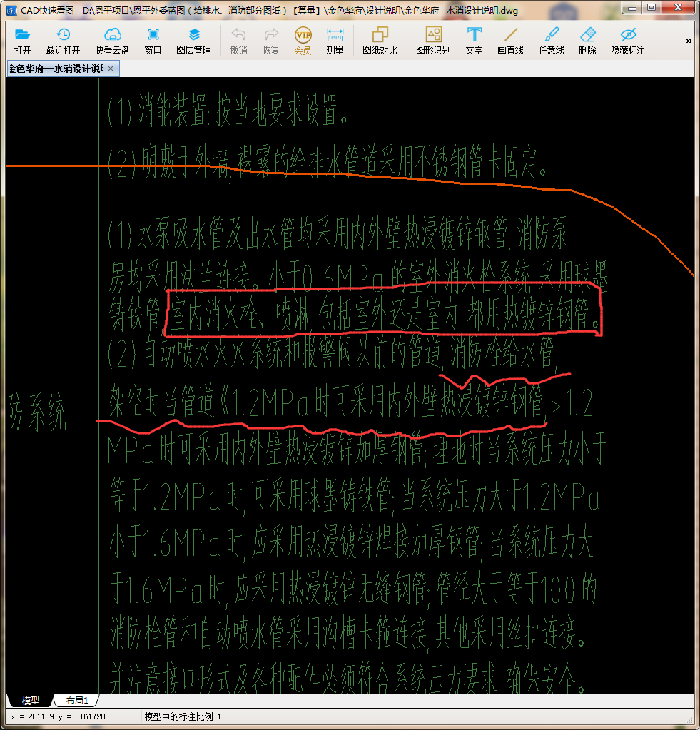Open Shape Recognition (图形识别) tool
Viewport: 700px width, 730px height.
point(433,41)
